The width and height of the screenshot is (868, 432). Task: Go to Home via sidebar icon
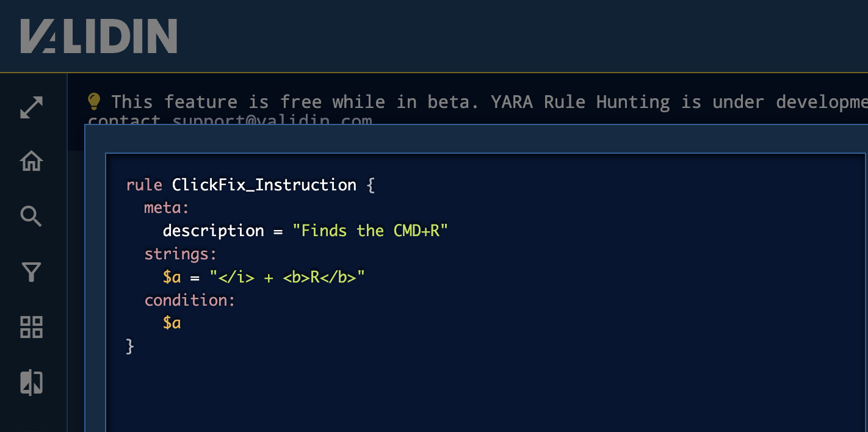pyautogui.click(x=32, y=162)
